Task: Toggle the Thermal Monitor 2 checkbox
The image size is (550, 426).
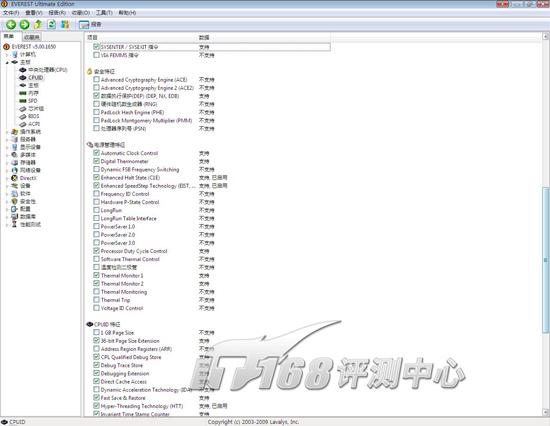Action: pos(96,283)
